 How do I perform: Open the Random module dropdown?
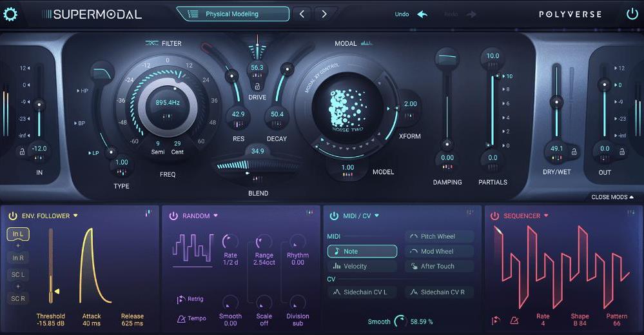(215, 216)
